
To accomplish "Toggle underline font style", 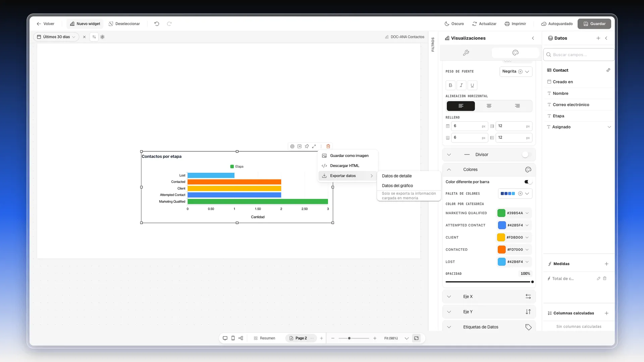I will pos(472,85).
